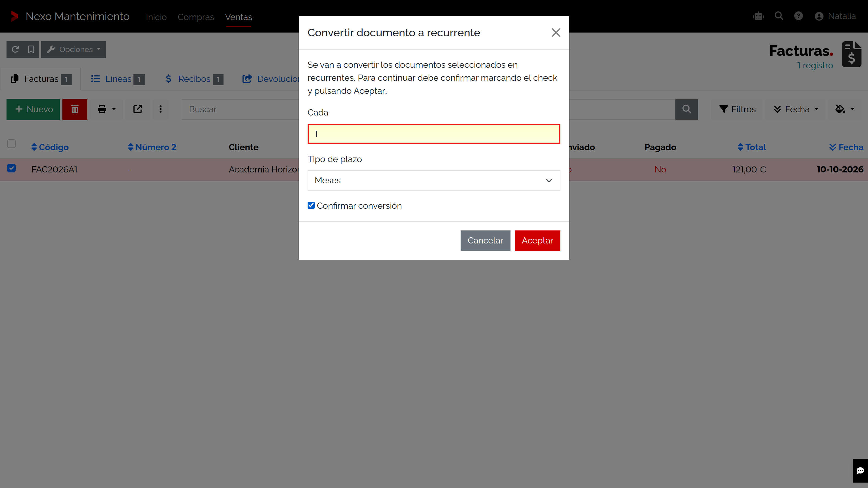
Task: Click the top bar search magnifier
Action: point(779,16)
